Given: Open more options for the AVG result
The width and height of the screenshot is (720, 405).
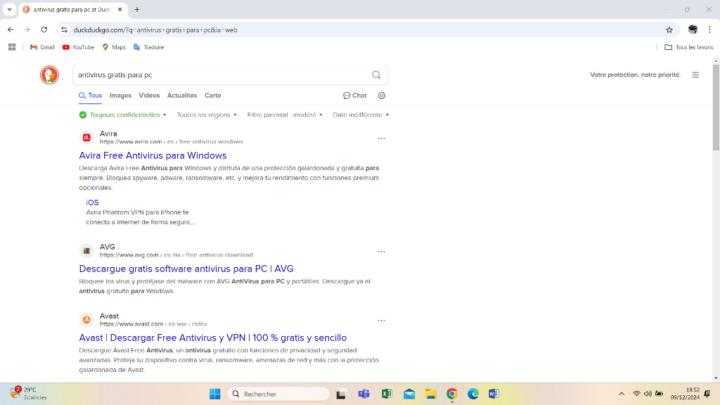Looking at the screenshot, I should [x=381, y=252].
